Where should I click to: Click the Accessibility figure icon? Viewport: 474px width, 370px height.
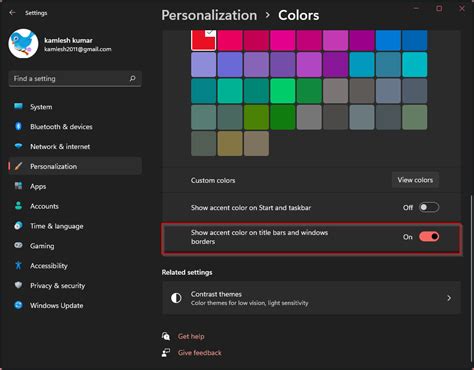point(18,265)
